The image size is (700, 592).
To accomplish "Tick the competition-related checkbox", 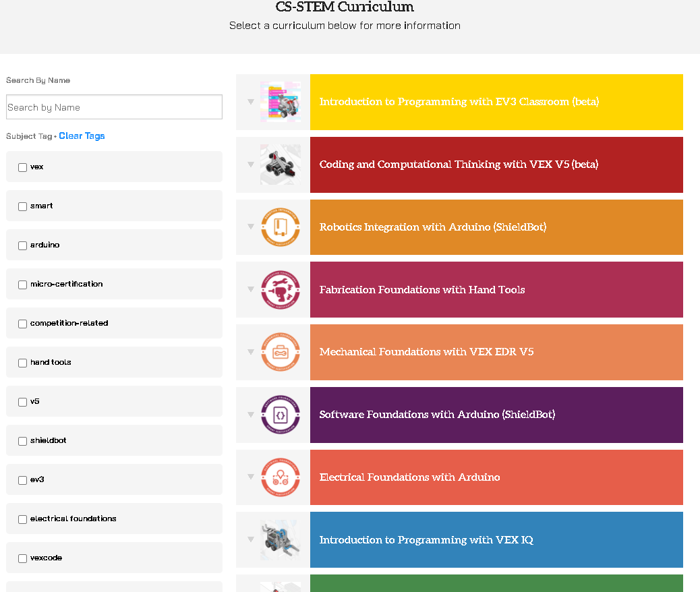I will point(22,324).
